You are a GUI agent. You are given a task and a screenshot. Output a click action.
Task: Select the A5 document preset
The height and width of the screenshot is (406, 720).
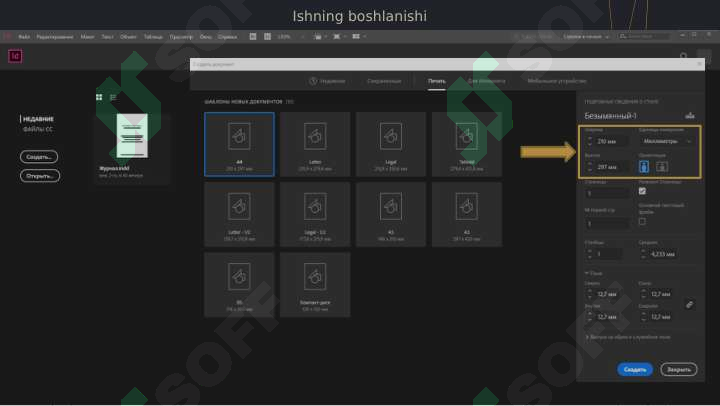click(x=391, y=214)
